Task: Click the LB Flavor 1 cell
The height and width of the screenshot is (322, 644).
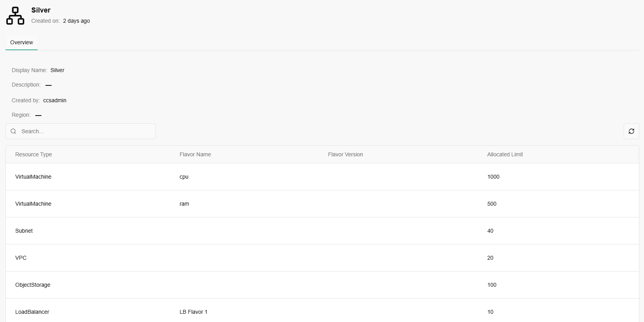Action: [193, 312]
